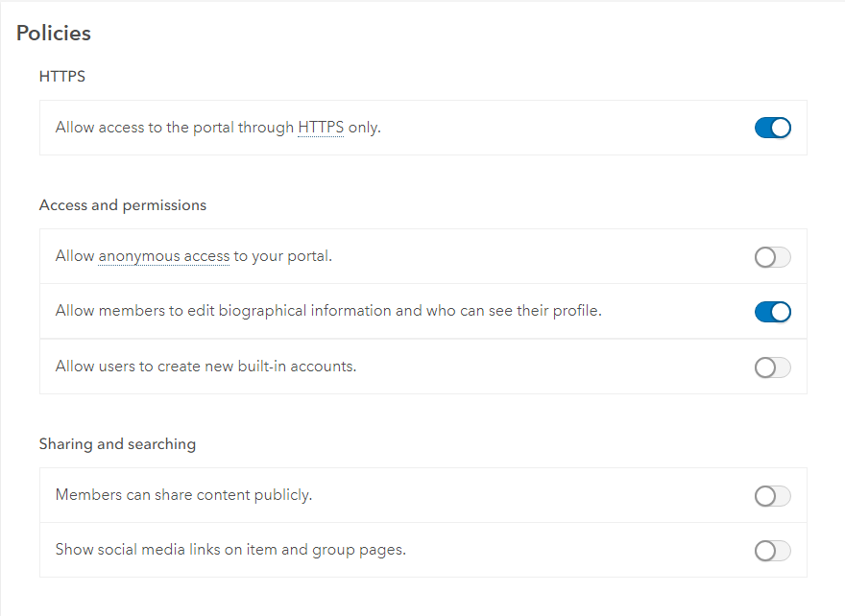Click the 'Access and permissions' section heading

pyautogui.click(x=123, y=205)
